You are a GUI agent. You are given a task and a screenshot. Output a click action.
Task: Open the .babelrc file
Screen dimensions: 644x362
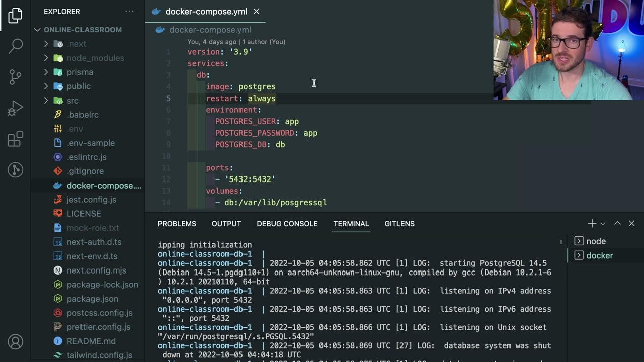(83, 115)
